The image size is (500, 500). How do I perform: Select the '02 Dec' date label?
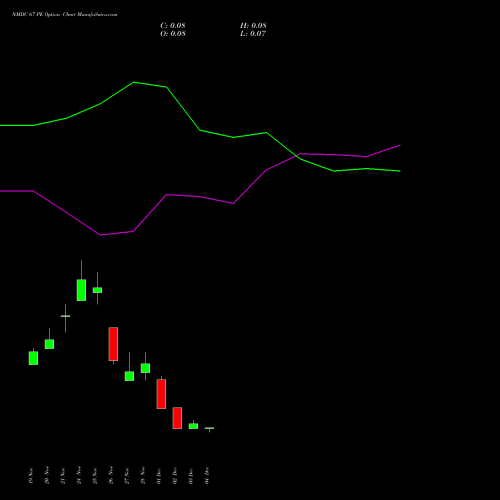[x=175, y=476]
